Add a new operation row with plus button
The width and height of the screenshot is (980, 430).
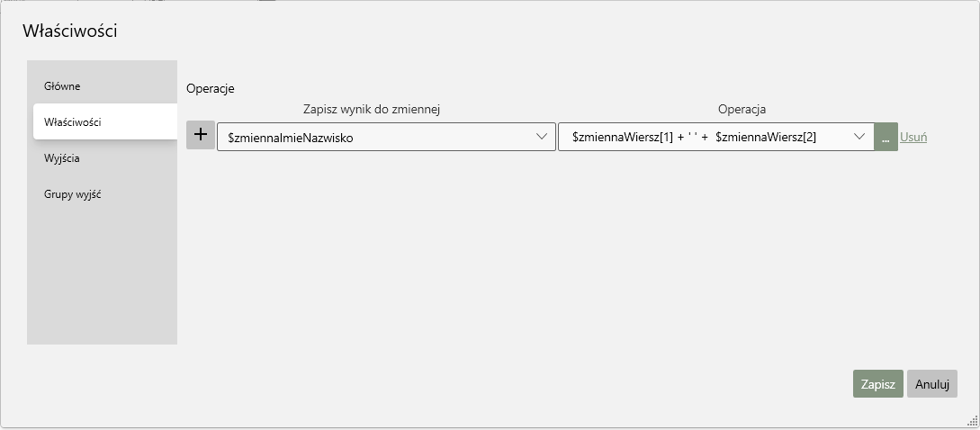click(201, 135)
